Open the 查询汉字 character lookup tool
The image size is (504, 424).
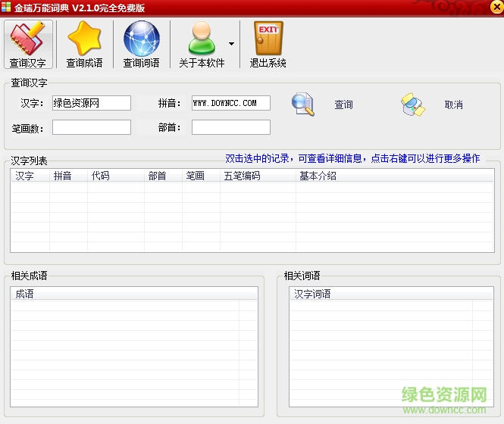28,45
